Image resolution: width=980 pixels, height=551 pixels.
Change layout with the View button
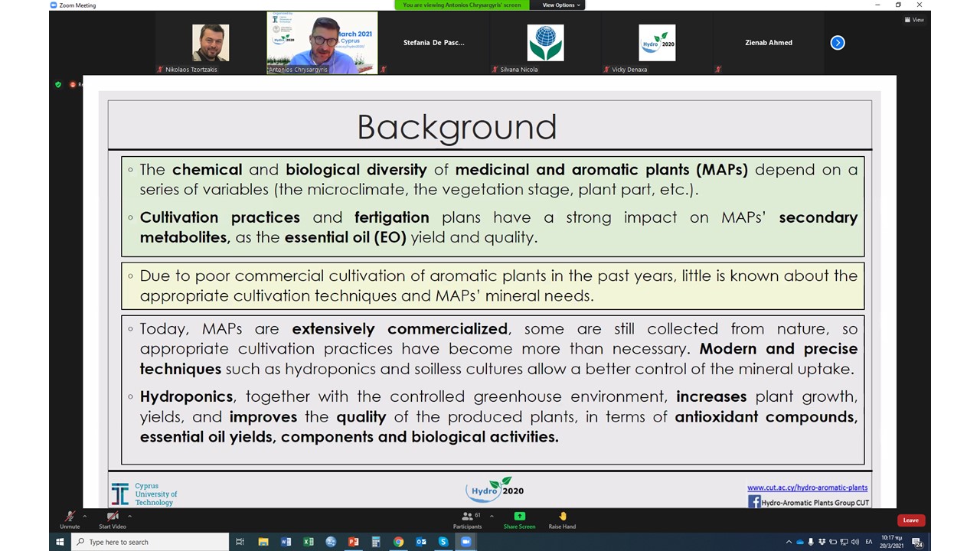coord(914,20)
